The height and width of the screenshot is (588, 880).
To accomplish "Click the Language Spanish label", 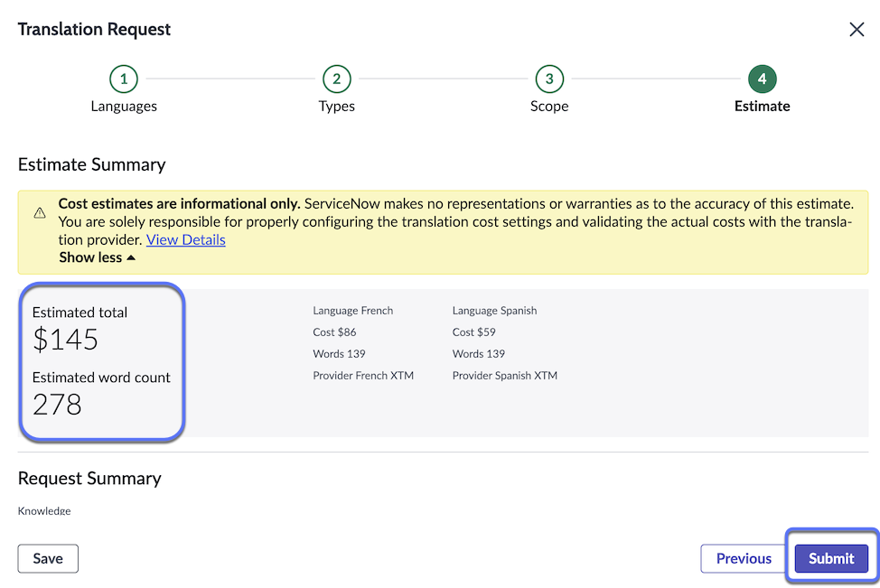I will point(494,311).
